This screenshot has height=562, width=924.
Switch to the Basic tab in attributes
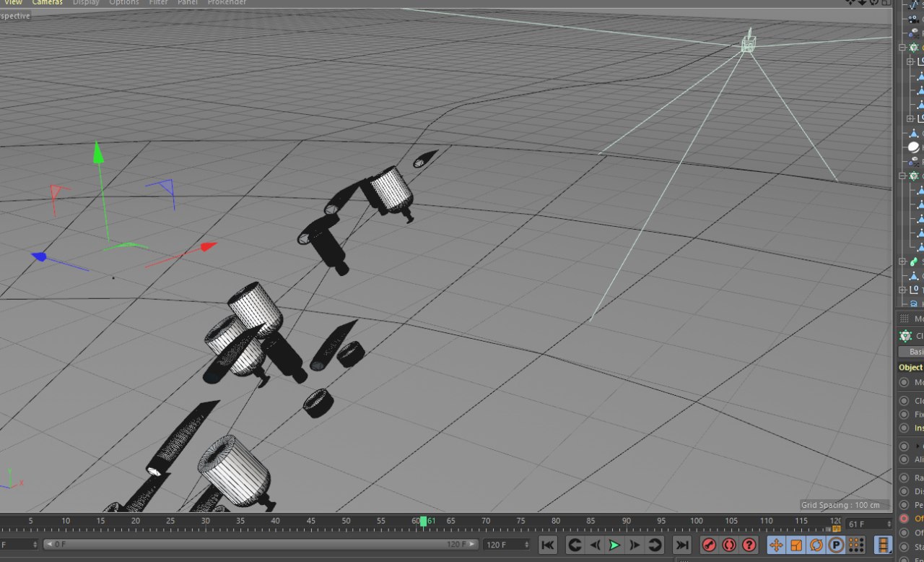tap(911, 352)
